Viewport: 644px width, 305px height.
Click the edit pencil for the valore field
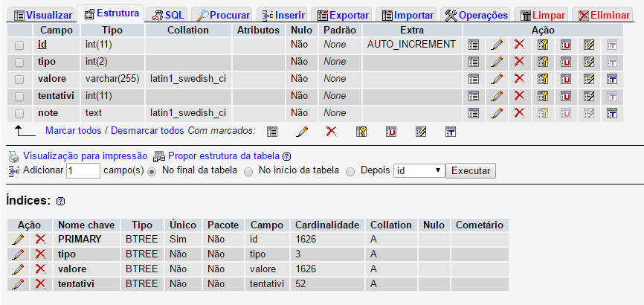(x=497, y=79)
